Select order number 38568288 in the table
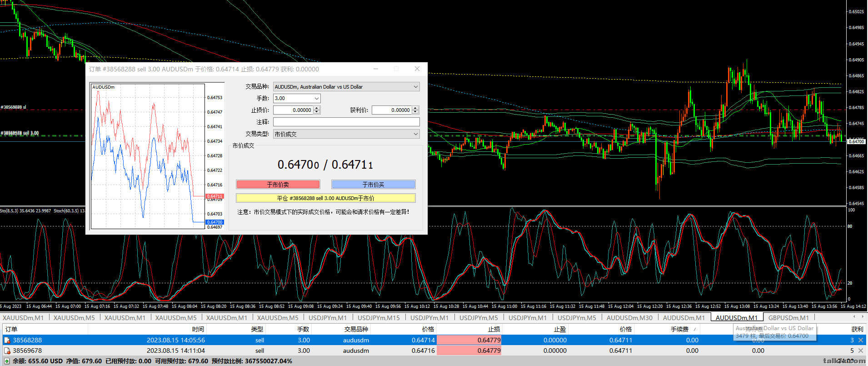 [x=27, y=340]
